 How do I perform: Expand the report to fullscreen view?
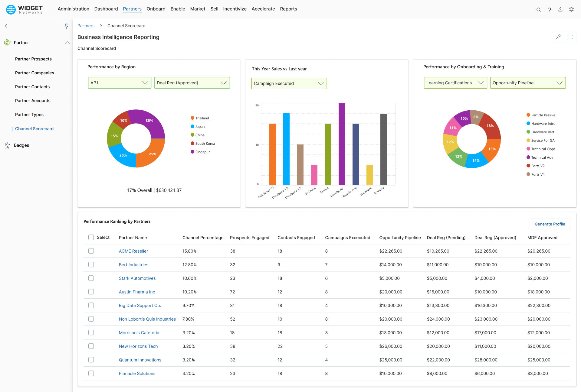click(570, 37)
